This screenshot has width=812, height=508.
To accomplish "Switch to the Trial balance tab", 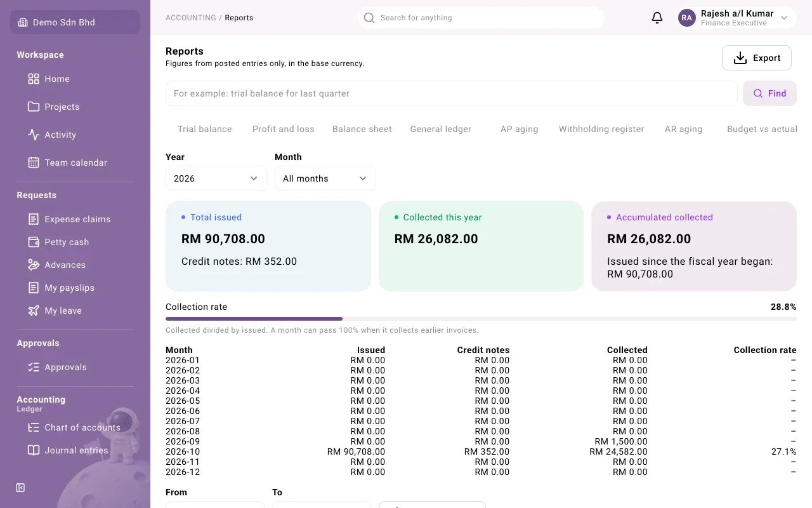I will click(205, 129).
